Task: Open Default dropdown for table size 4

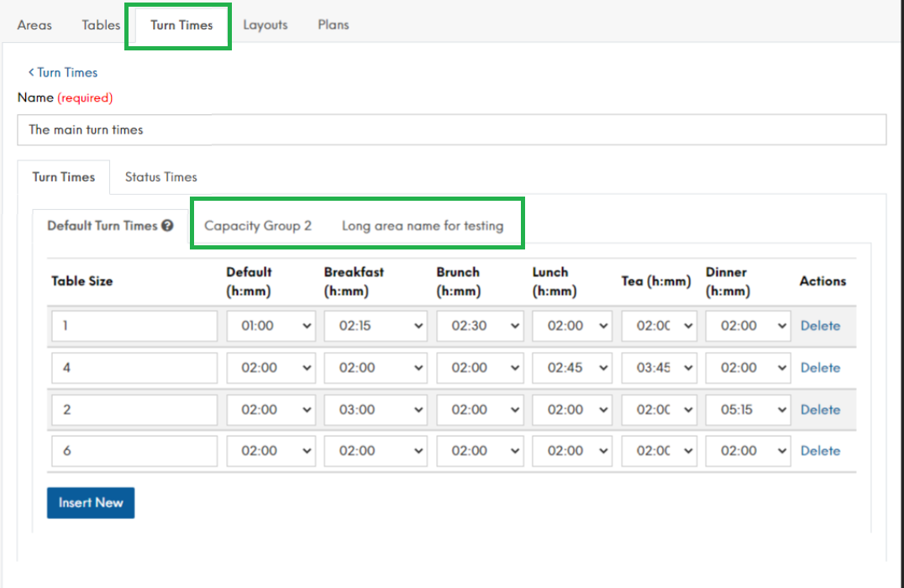Action: [x=271, y=368]
